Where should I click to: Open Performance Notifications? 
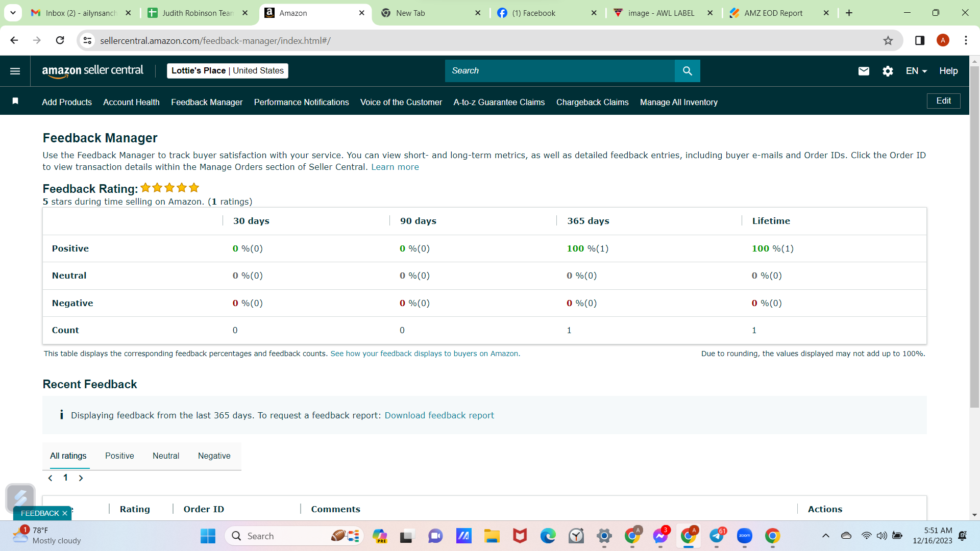[x=302, y=102]
